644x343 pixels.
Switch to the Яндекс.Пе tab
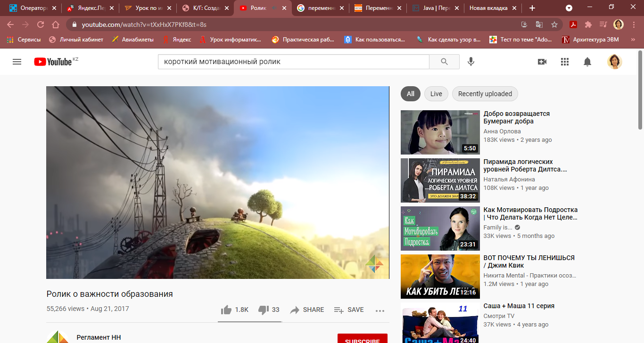click(x=90, y=8)
